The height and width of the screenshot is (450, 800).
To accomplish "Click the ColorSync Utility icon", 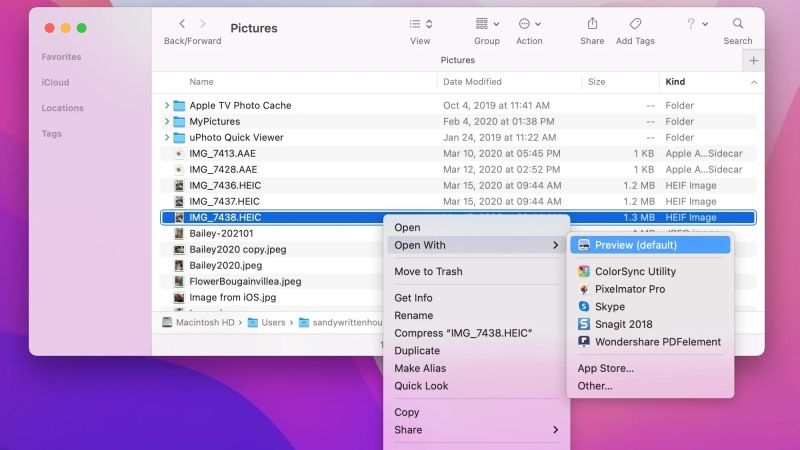I will (584, 271).
